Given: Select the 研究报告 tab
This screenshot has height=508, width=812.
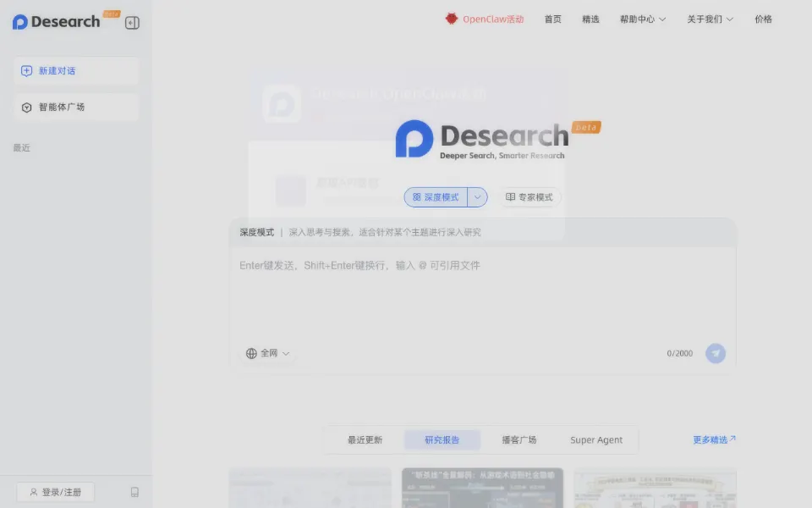Looking at the screenshot, I should point(442,440).
